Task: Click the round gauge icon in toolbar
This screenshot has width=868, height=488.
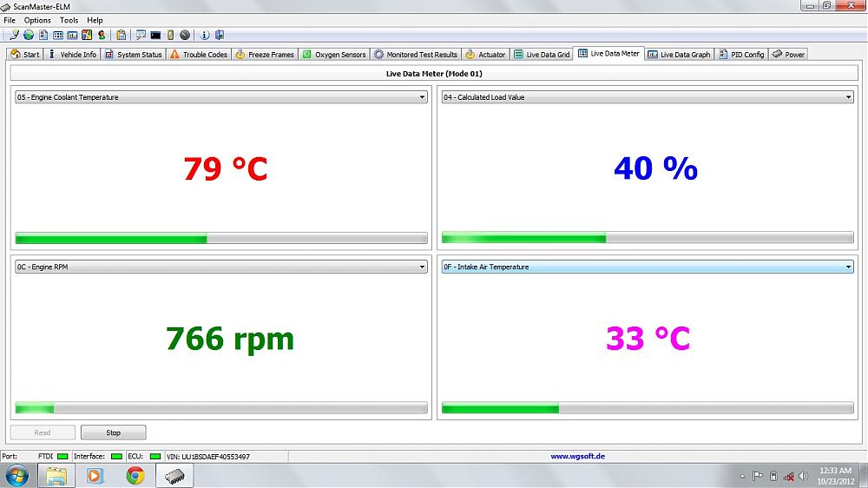Action: 185,36
